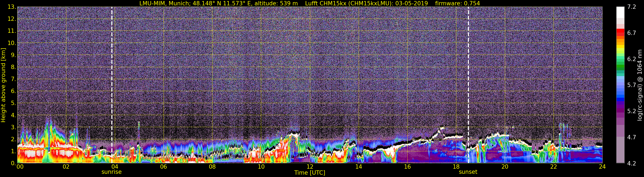Image resolution: width=644 pixels, height=177 pixels.
Task: Click the y-axis tick label '5.'
Action: click(x=13, y=103)
